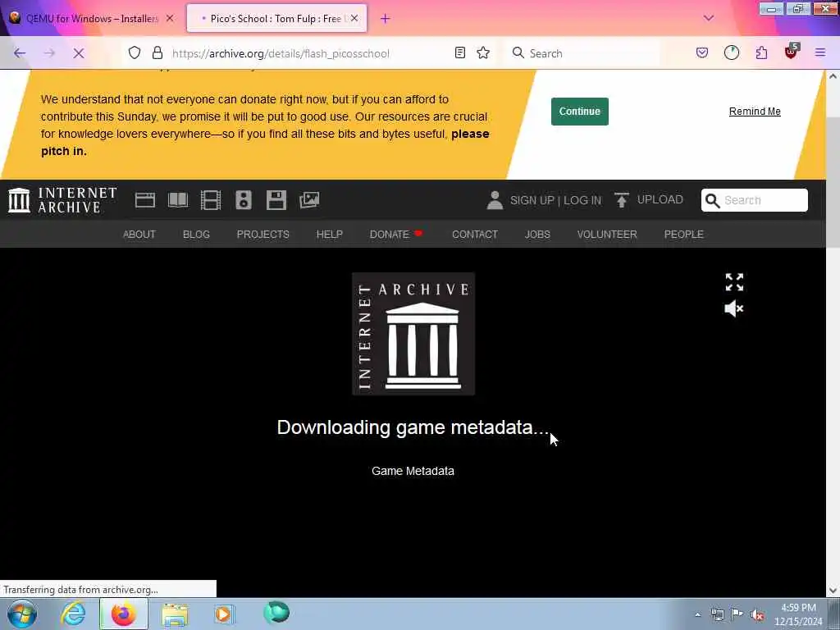Open the Firefox hamburger application menu
The height and width of the screenshot is (630, 840).
pyautogui.click(x=820, y=52)
